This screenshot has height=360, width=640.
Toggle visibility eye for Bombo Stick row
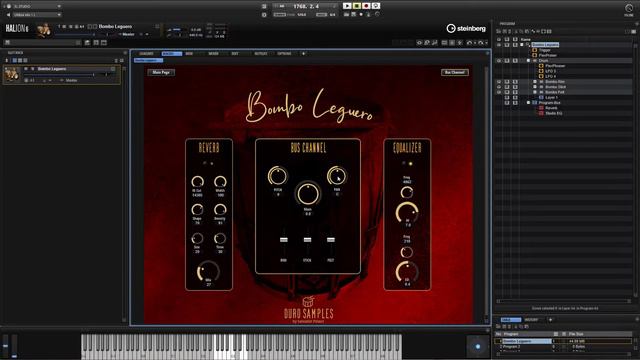tap(499, 87)
